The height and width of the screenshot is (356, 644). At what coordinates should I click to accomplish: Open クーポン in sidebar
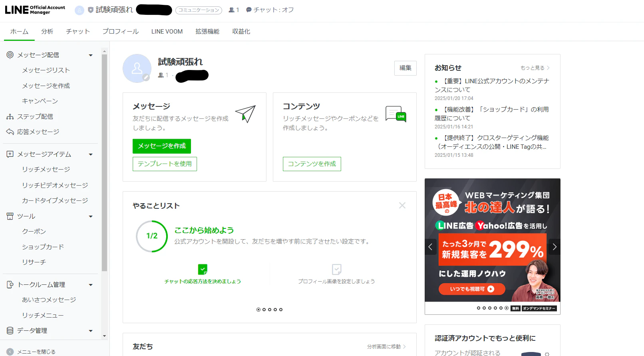point(34,231)
